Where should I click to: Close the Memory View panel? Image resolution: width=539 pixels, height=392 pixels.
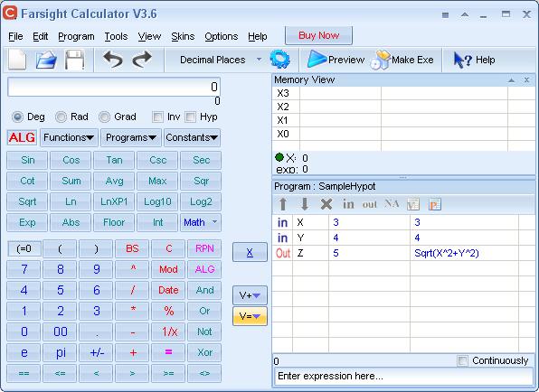[526, 80]
